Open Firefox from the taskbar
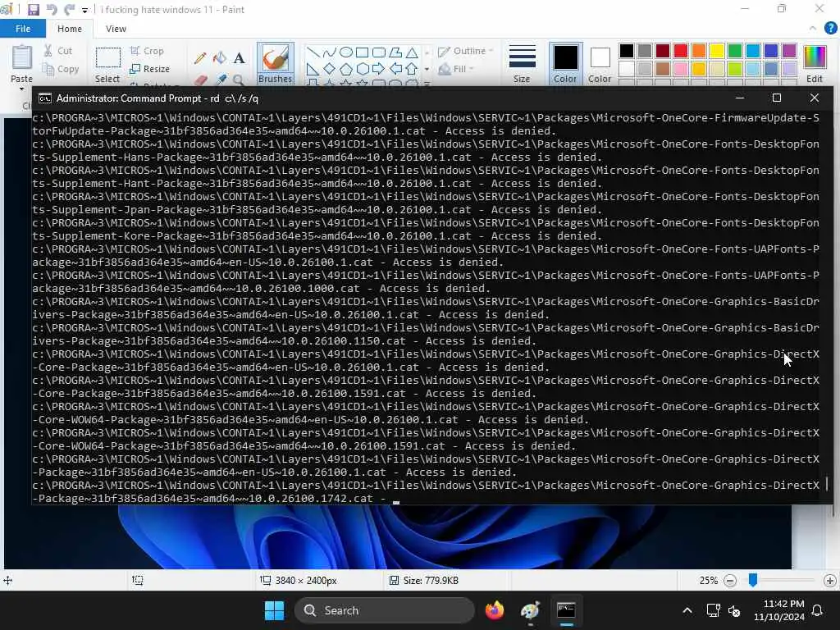The image size is (840, 630). [x=495, y=610]
